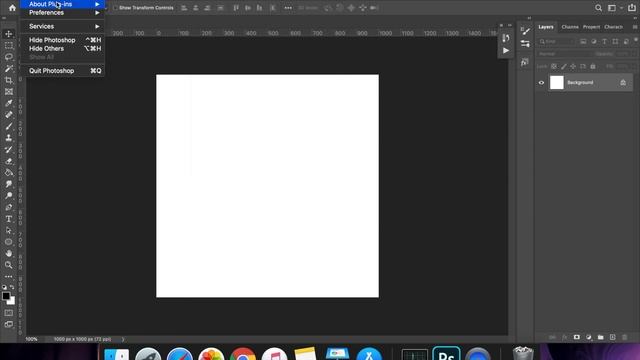640x360 pixels.
Task: Open the layer filter Kind dropdown
Action: point(557,42)
